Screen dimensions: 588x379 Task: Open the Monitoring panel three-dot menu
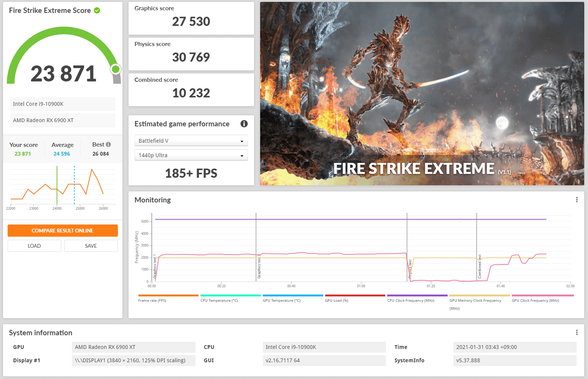tap(577, 200)
